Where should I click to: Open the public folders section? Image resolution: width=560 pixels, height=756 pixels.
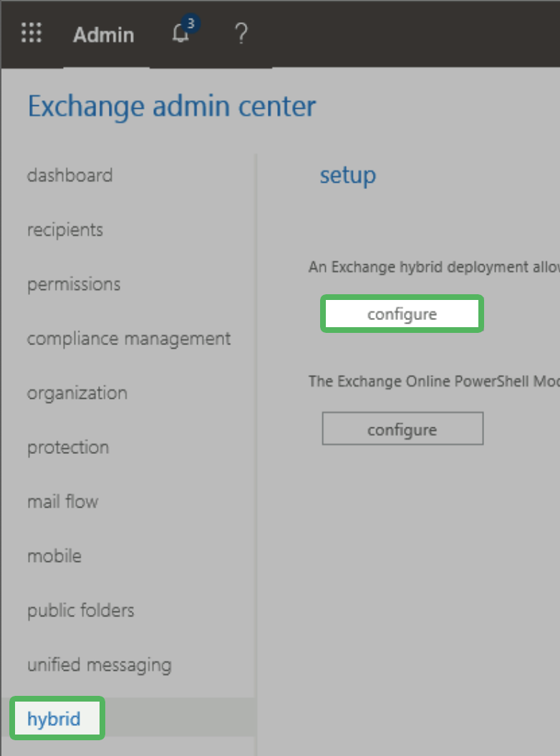pyautogui.click(x=80, y=610)
